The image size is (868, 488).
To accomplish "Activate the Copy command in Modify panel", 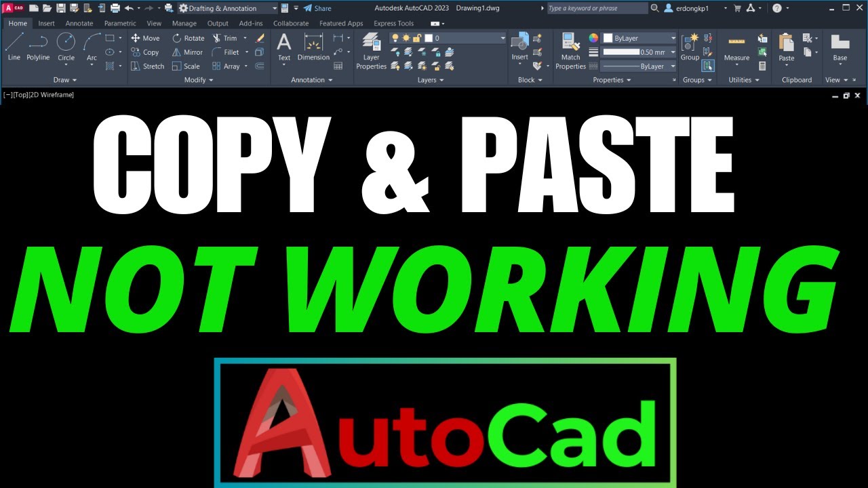I will pos(145,52).
